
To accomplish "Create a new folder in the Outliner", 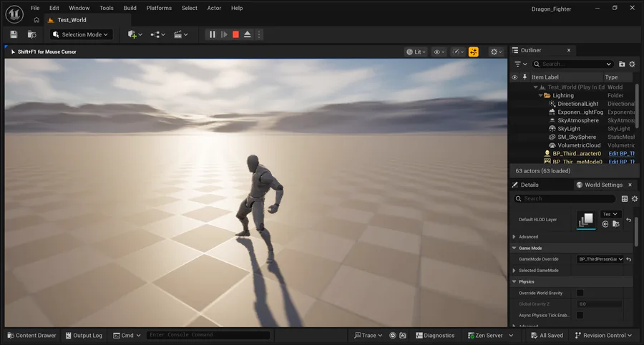I will coord(622,64).
